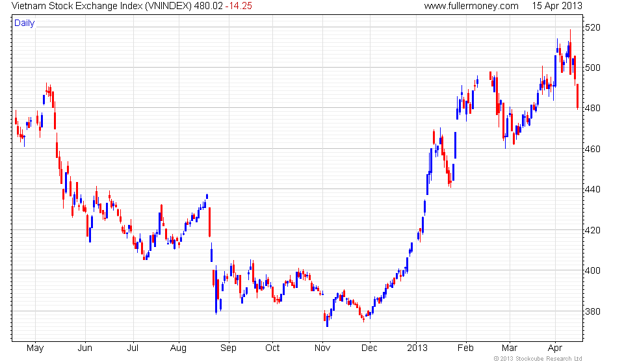Select the 2013 label on the time axis
This screenshot has width=637, height=364.
(x=417, y=348)
